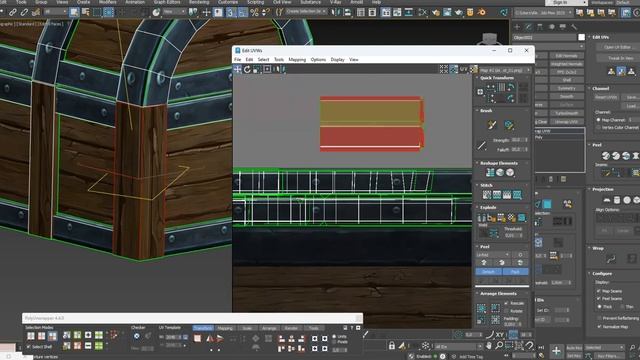Open the Display menu in Edit UVWs
Image resolution: width=640 pixels, height=360 pixels.
click(x=338, y=60)
